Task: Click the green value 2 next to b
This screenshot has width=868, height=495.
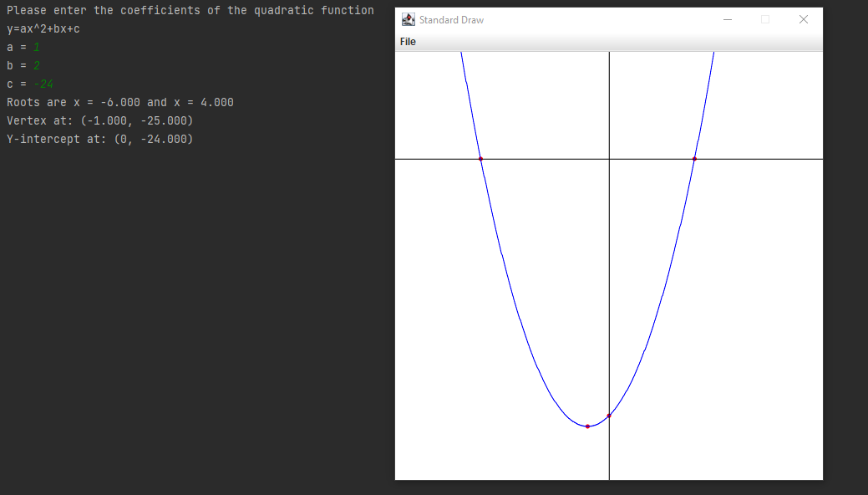Action: point(35,65)
